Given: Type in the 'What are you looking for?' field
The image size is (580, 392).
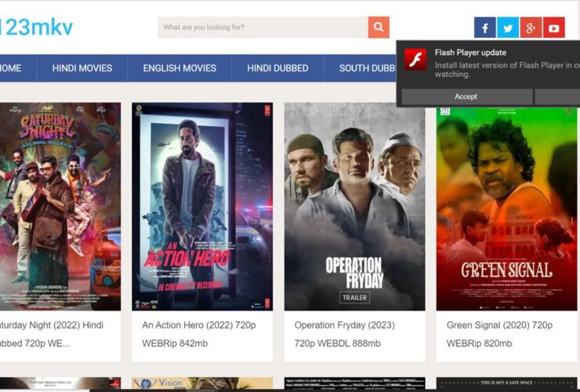Looking at the screenshot, I should (x=263, y=27).
